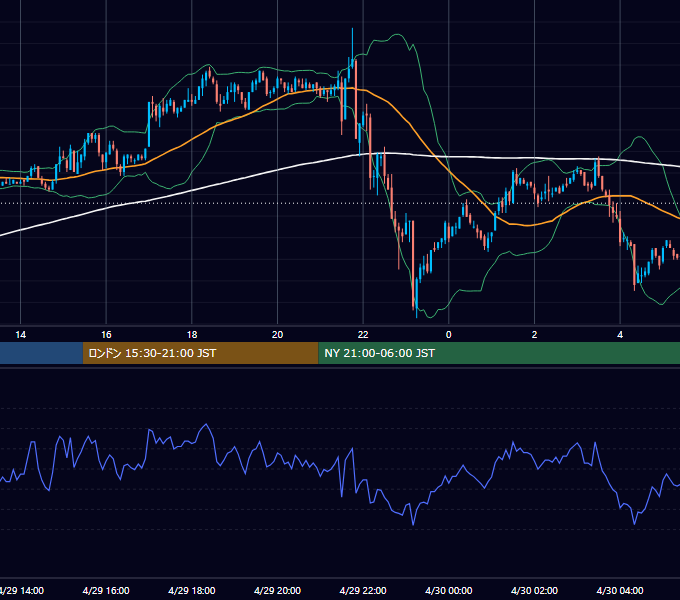The width and height of the screenshot is (680, 600).
Task: Click the 20 hour axis label
Action: 278,335
